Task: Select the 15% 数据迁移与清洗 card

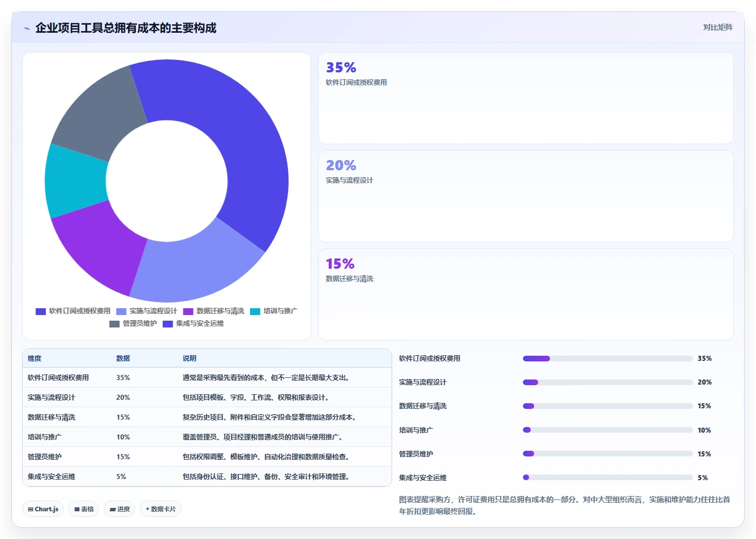Action: [526, 294]
